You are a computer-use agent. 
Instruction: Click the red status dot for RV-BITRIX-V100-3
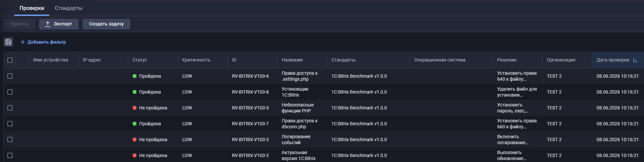tap(135, 140)
